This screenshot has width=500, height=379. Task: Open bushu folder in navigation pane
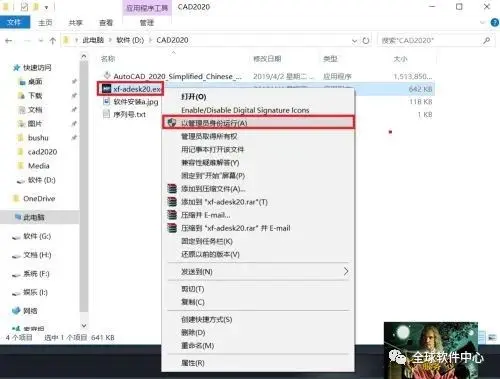[38, 138]
